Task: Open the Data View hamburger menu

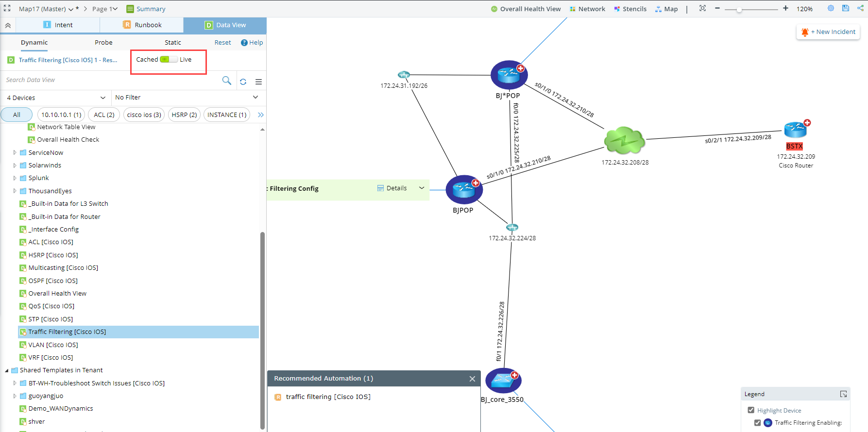Action: click(x=258, y=82)
